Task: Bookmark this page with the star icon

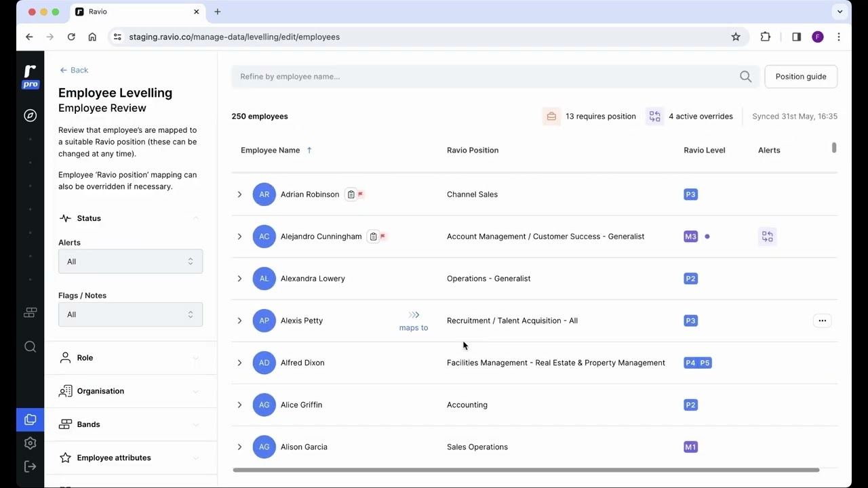Action: point(736,37)
